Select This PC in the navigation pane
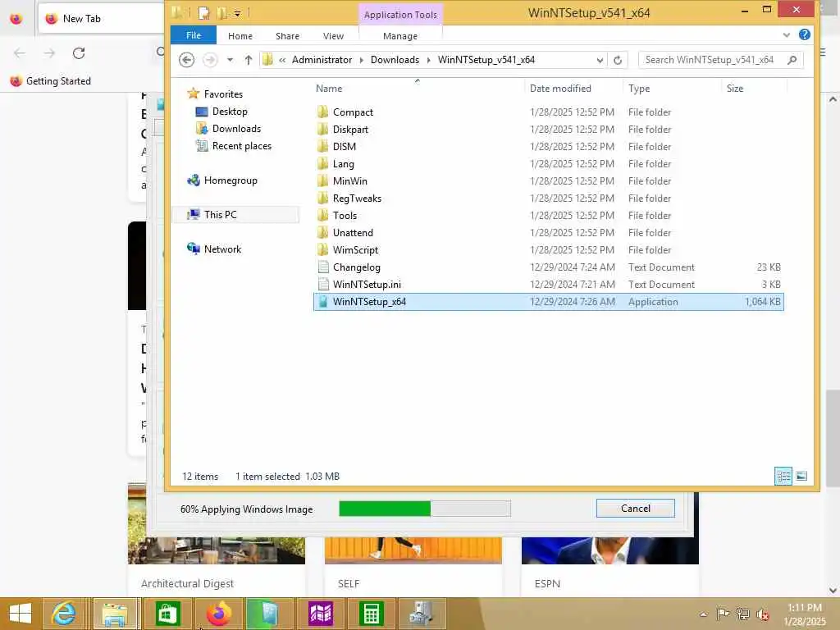 [220, 214]
